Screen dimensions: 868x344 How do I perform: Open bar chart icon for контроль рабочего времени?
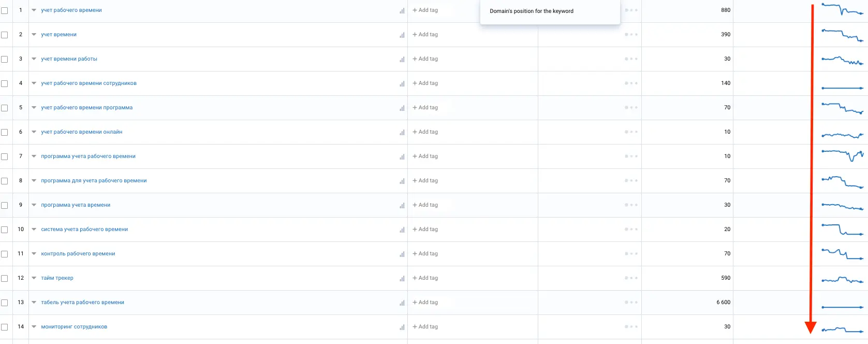[x=402, y=254]
